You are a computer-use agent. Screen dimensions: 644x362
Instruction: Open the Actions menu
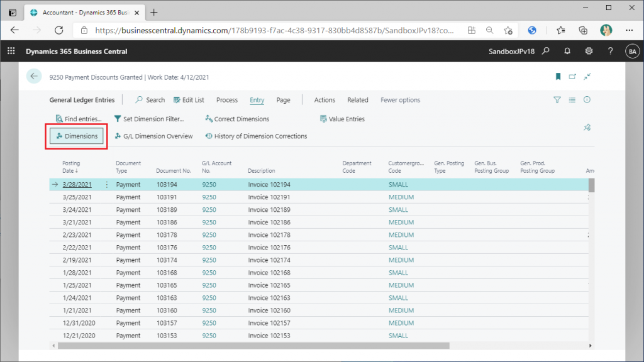(x=325, y=100)
